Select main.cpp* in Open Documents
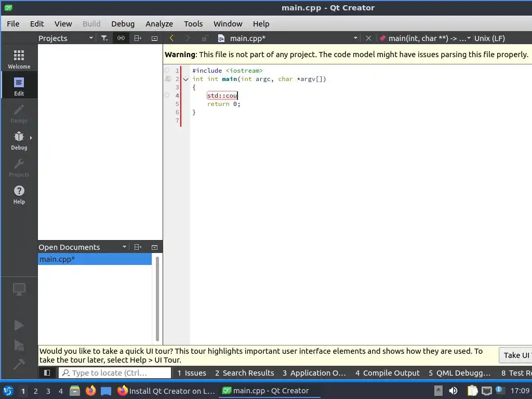532x399 pixels. pyautogui.click(x=95, y=259)
